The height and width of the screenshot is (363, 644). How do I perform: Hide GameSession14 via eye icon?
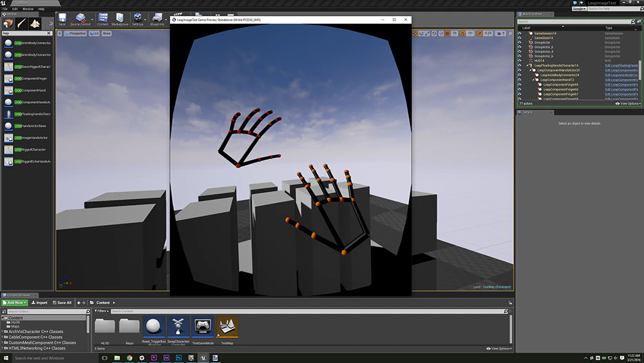pyautogui.click(x=520, y=34)
